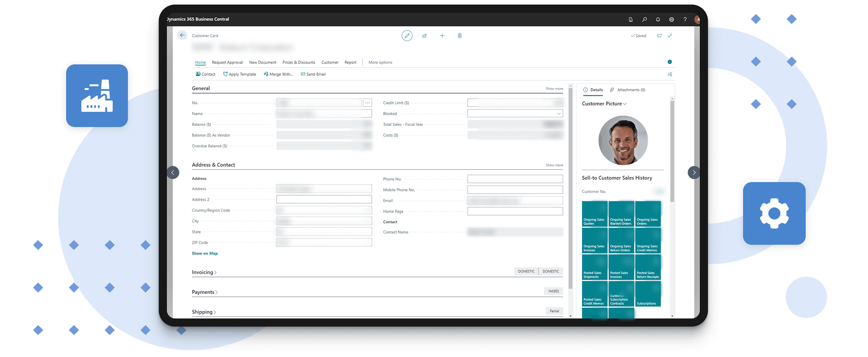The image size is (868, 357).
Task: Expand the Shipping section
Action: point(203,312)
